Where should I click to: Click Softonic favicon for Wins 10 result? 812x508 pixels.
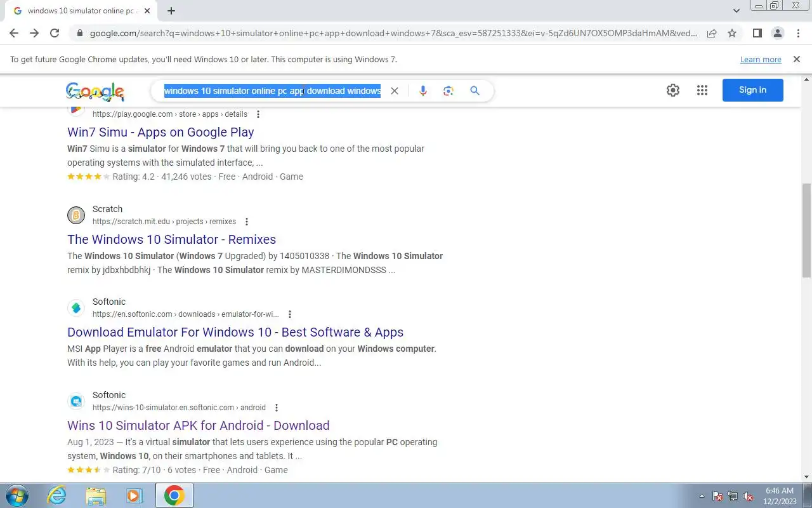point(76,401)
